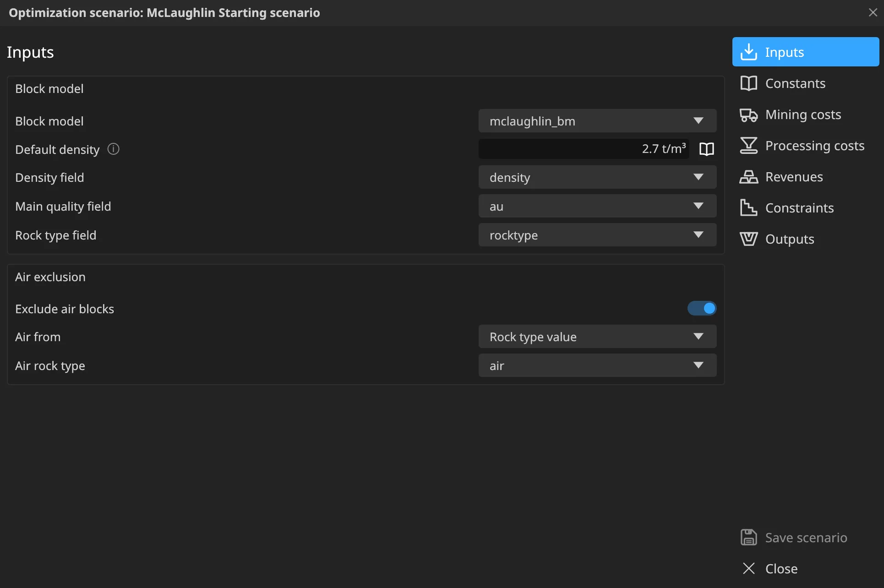Disable the Exclude air blocks toggle
The height and width of the screenshot is (588, 884).
point(701,308)
